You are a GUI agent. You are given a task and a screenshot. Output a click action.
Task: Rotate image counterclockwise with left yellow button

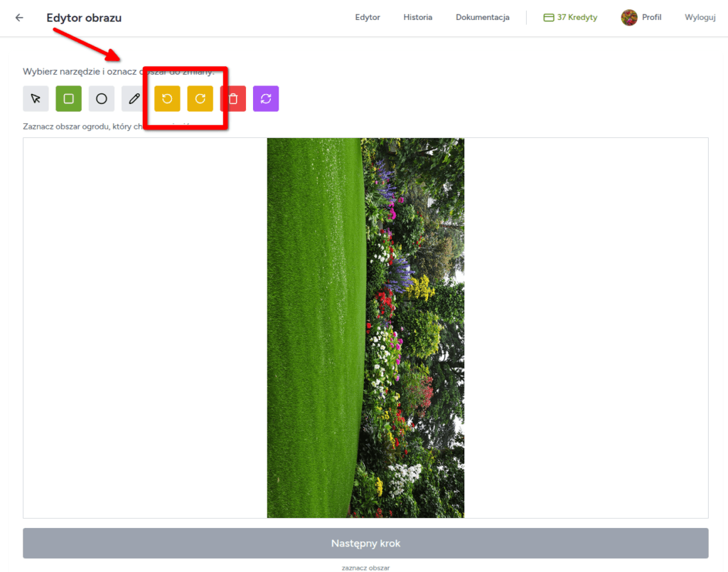click(x=167, y=99)
